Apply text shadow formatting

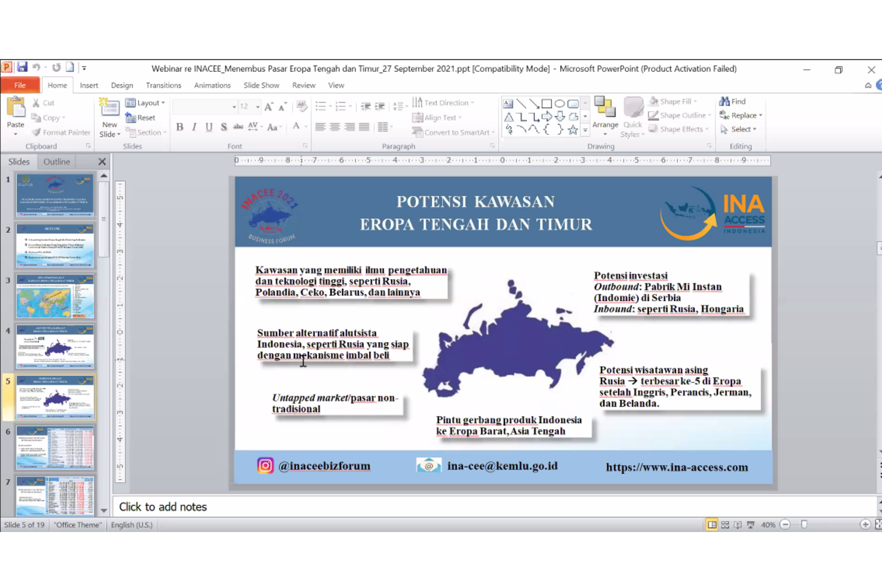pos(224,127)
